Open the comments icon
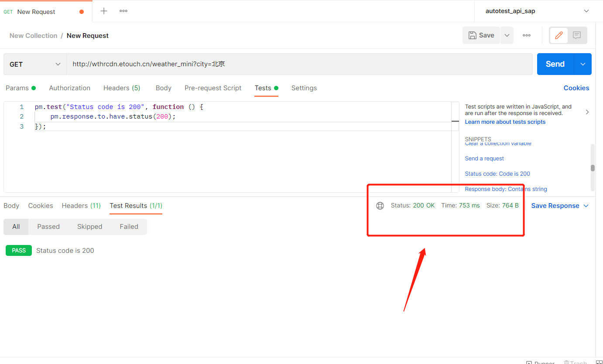Screen dimensions: 603x364 click(577, 35)
